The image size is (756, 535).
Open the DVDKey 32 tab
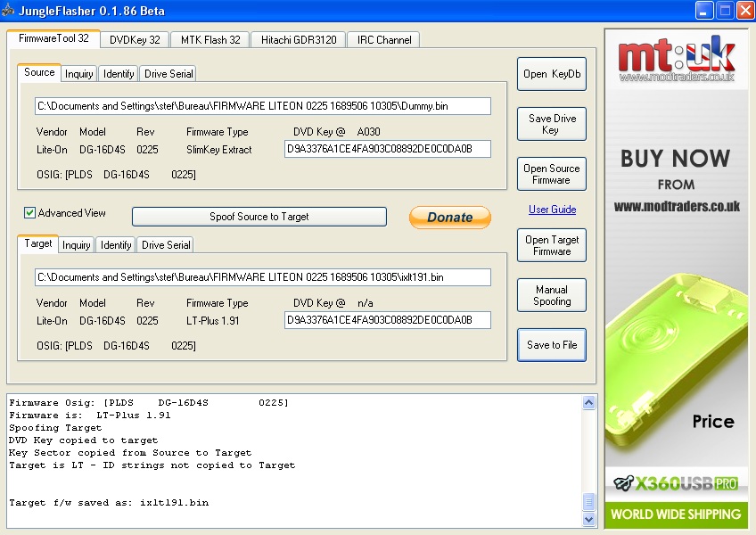pos(135,40)
